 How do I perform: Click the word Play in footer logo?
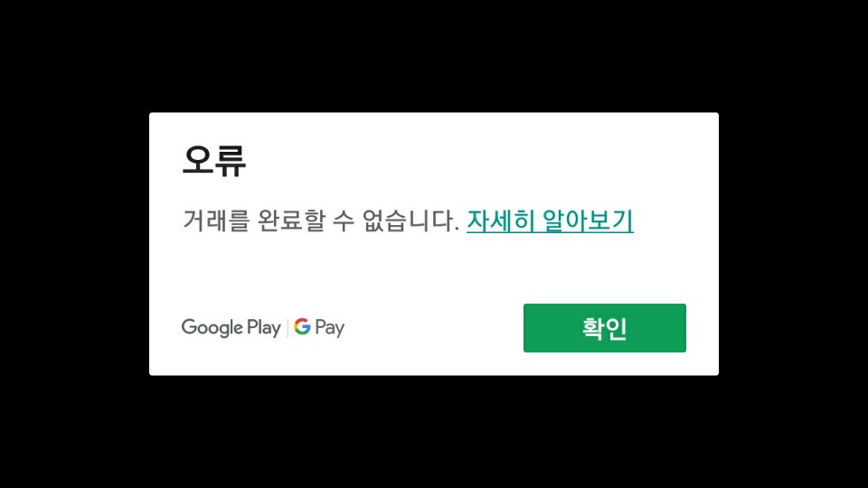264,327
